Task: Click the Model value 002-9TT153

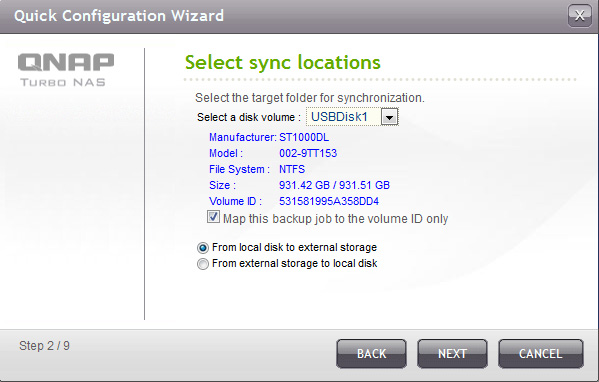Action: coord(308,154)
